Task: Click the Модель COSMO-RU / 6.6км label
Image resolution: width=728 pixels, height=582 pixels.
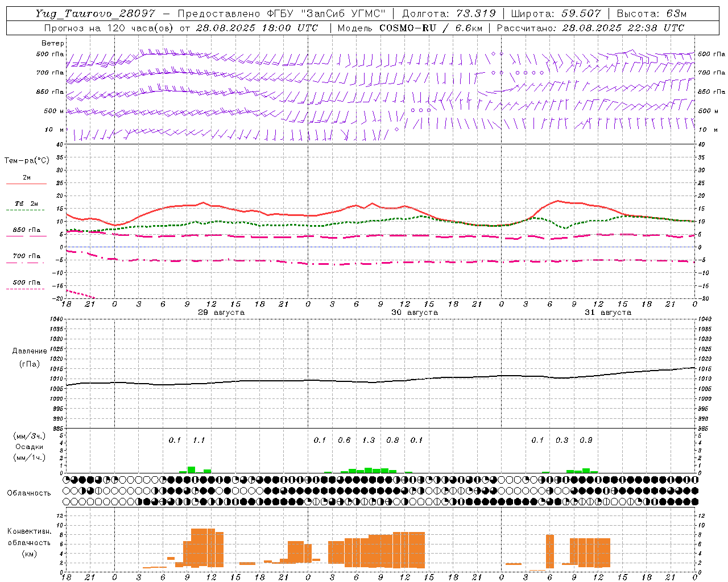Action: tap(409, 28)
